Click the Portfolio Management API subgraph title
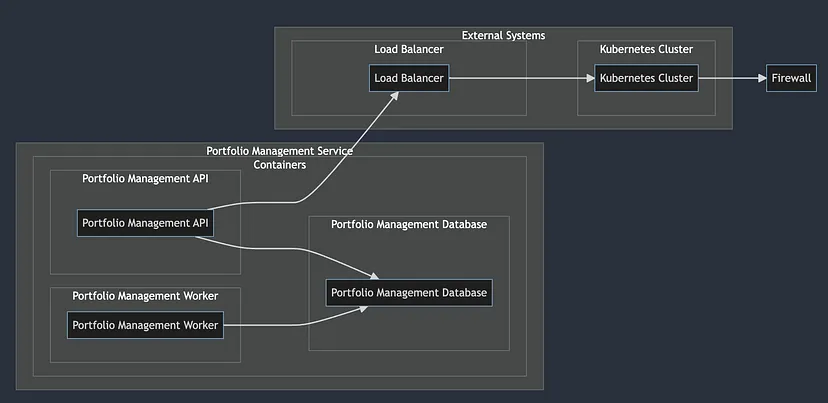Screen dimensions: 828x403 click(x=145, y=179)
